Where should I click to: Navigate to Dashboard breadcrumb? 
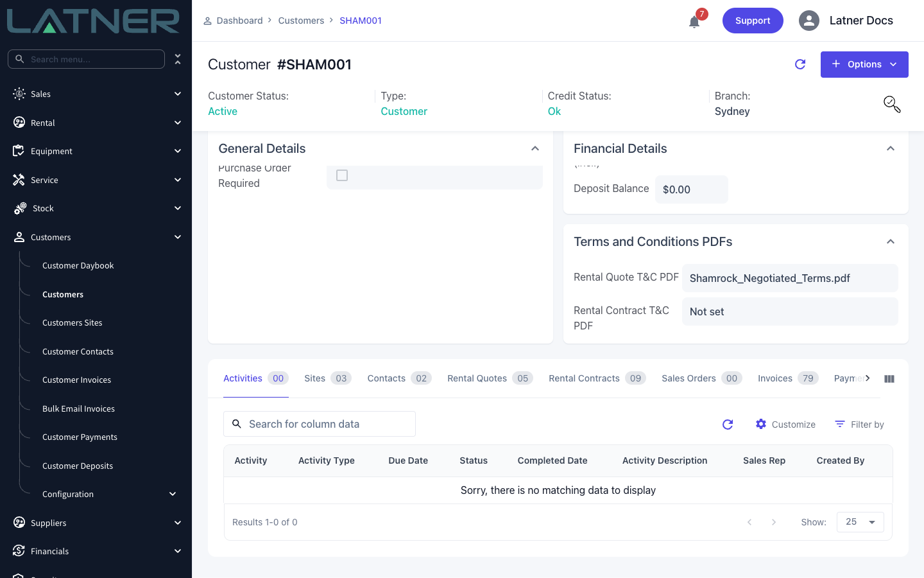(x=239, y=21)
